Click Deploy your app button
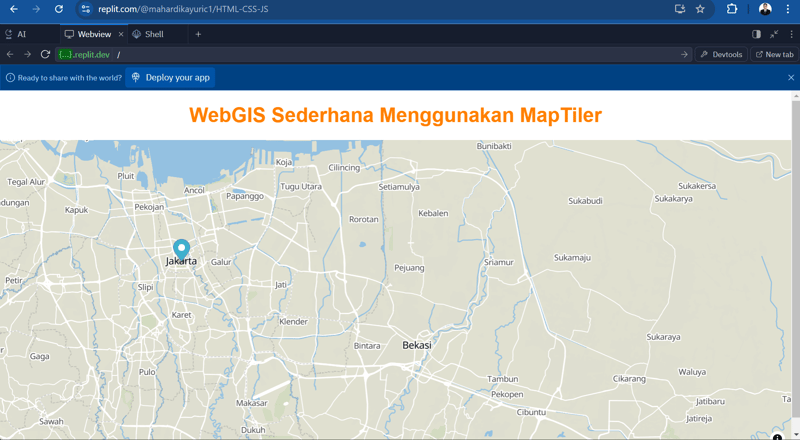This screenshot has width=800, height=440. pyautogui.click(x=170, y=78)
